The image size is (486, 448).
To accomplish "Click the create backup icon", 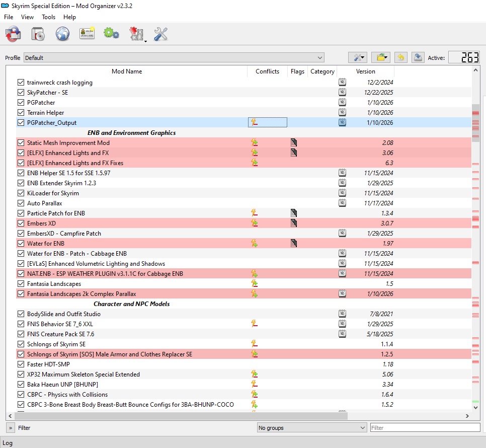I will (418, 58).
